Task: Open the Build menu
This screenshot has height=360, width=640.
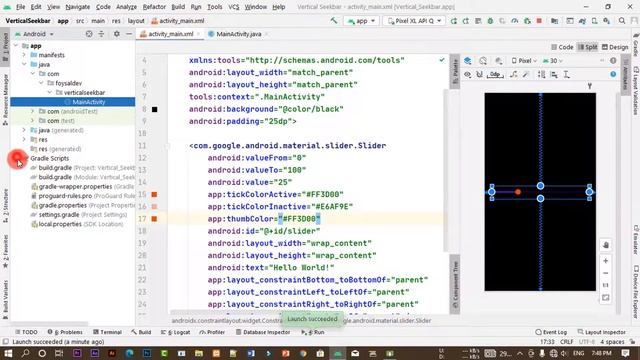Action: pyautogui.click(x=178, y=7)
